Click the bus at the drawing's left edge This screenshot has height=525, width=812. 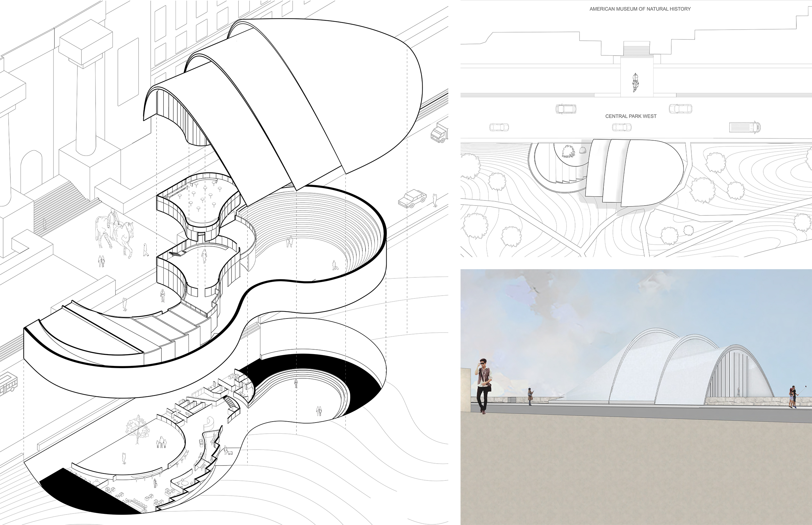click(8, 384)
